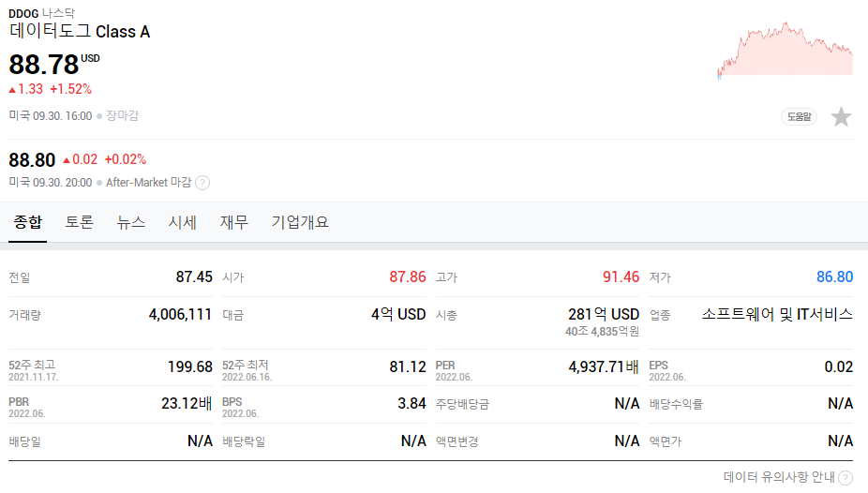Switch to the 기업개요 tab
The image size is (868, 493).
(299, 222)
